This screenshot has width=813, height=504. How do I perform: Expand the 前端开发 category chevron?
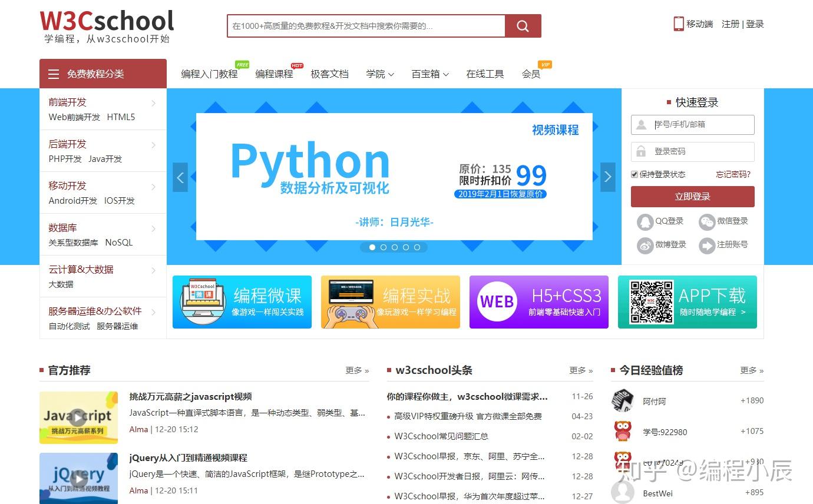click(154, 103)
